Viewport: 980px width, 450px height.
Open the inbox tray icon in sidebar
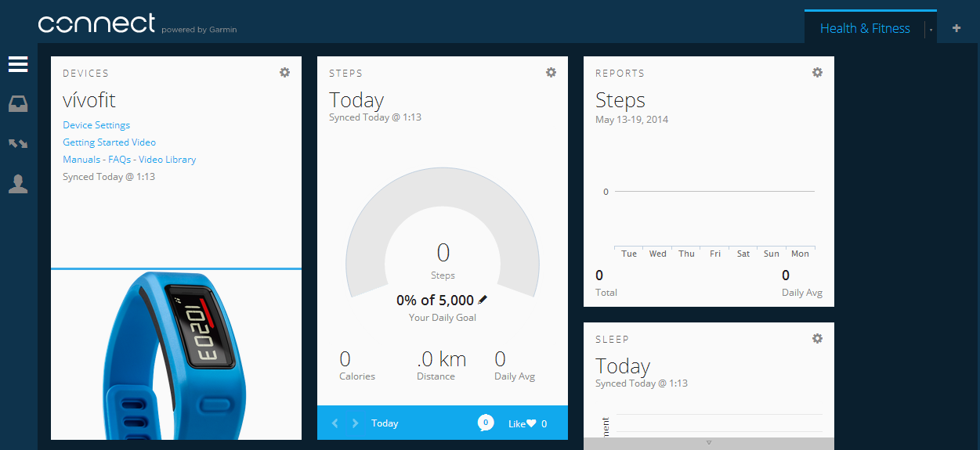click(x=18, y=104)
